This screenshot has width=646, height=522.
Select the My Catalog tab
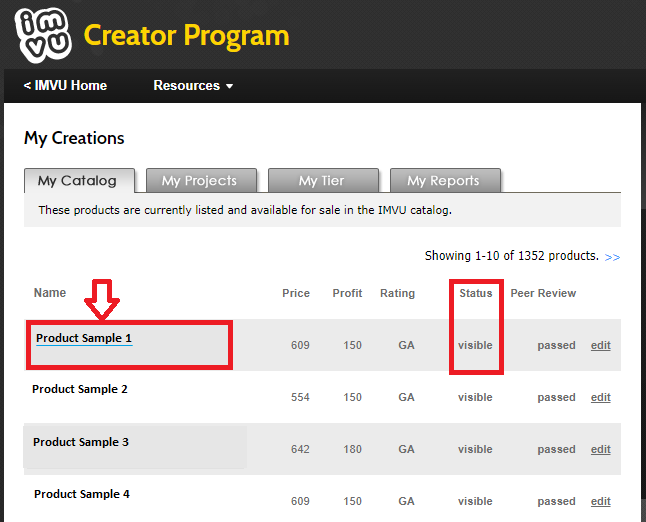pos(79,180)
